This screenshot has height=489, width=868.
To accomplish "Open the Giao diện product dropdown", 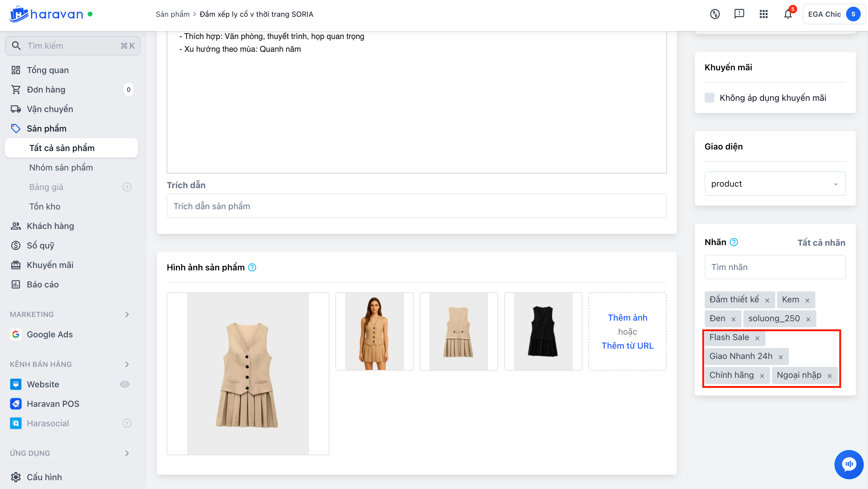I will tap(775, 184).
